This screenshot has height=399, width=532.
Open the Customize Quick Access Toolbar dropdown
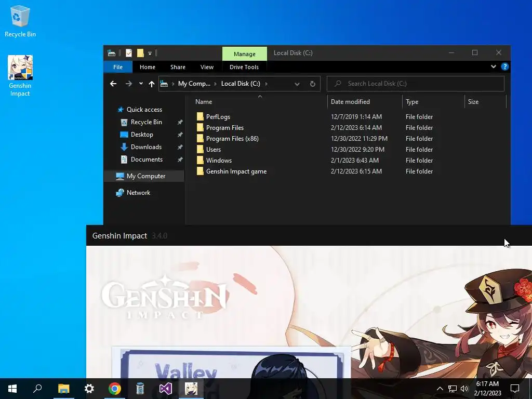pyautogui.click(x=150, y=54)
